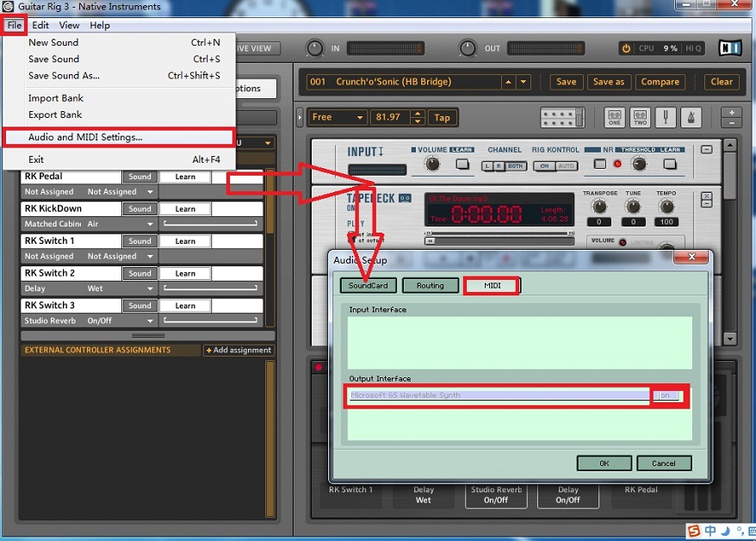Cancel the Audio Setup dialog
This screenshot has height=541, width=756.
[x=664, y=463]
